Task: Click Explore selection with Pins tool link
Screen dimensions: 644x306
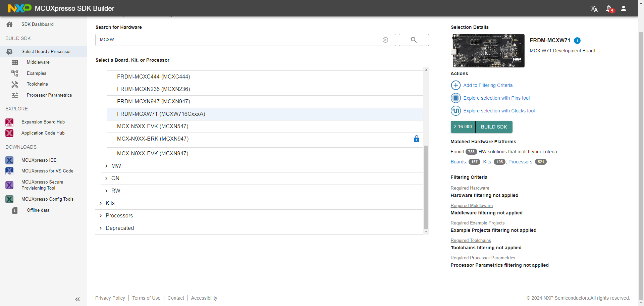Action: [496, 98]
